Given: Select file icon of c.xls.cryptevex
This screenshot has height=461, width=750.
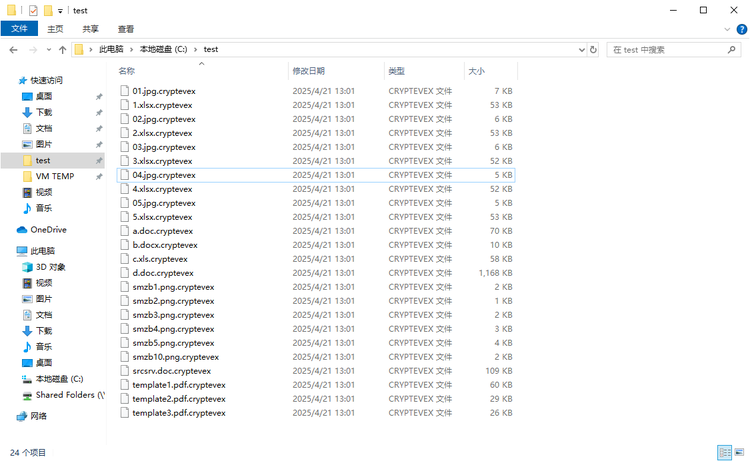Looking at the screenshot, I should coord(124,259).
